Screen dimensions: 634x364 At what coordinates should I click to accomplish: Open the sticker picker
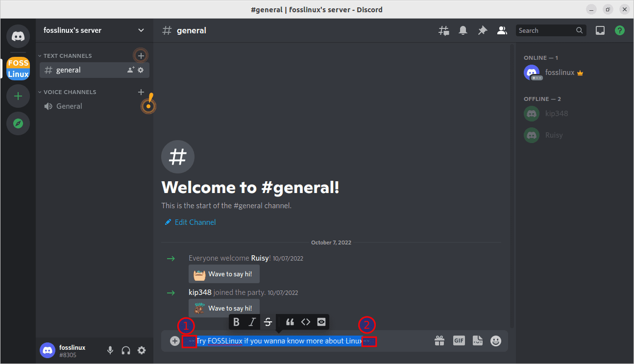click(478, 340)
